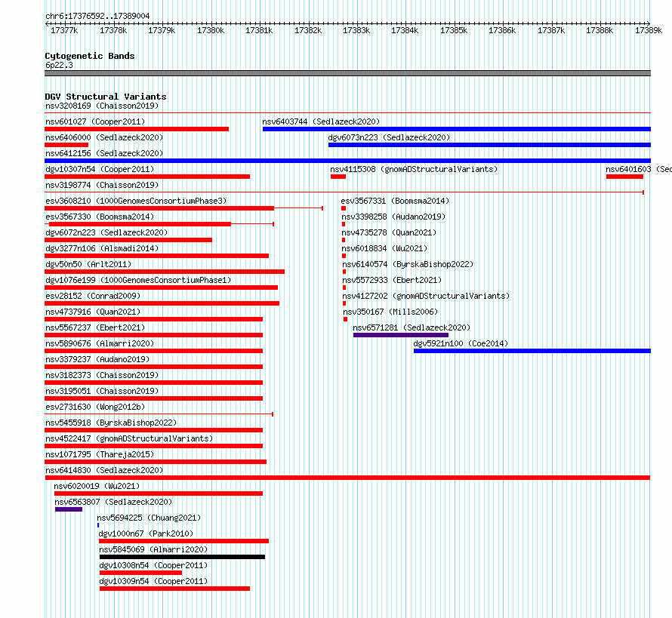672x618 pixels.
Task: Select the blue bar under dgv5921n100
Action: pos(532,351)
